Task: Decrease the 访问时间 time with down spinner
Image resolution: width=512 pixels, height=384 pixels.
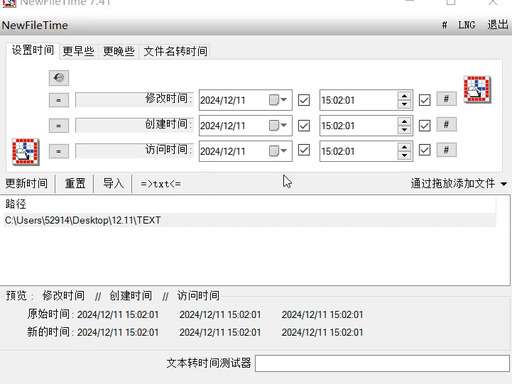Action: click(404, 155)
